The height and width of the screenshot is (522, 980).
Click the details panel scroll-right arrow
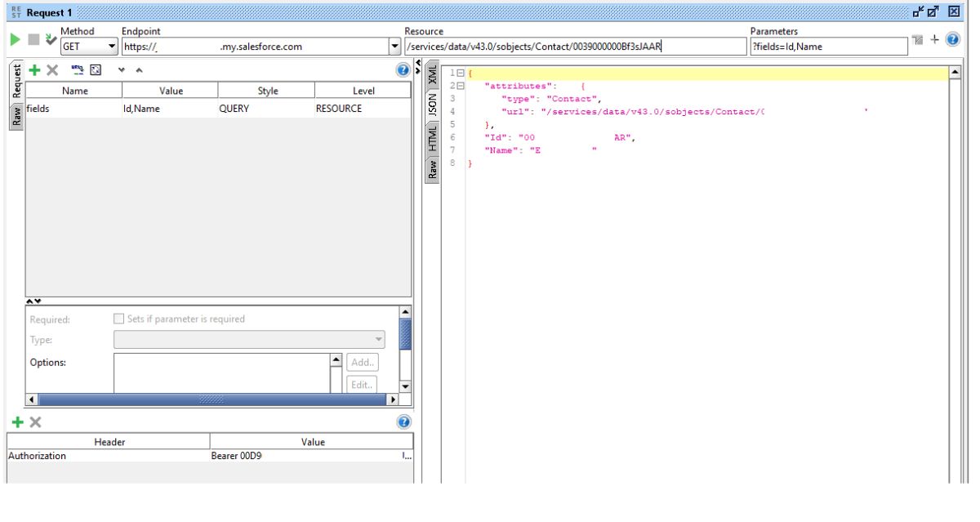point(391,399)
